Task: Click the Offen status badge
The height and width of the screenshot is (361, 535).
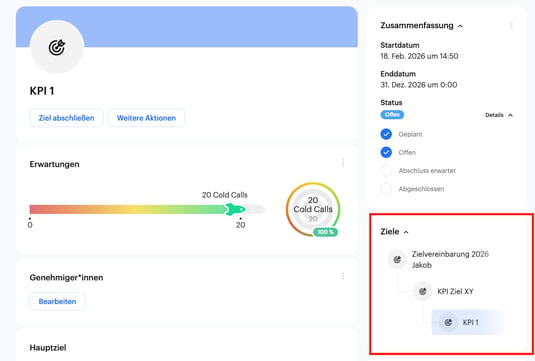Action: pos(392,115)
